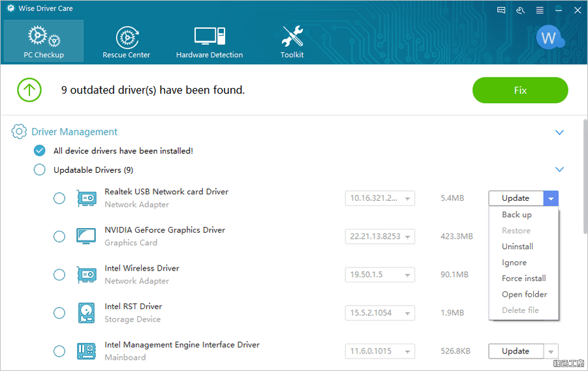588x371 pixels.
Task: Click the Intel RST Driver name
Action: (x=134, y=306)
